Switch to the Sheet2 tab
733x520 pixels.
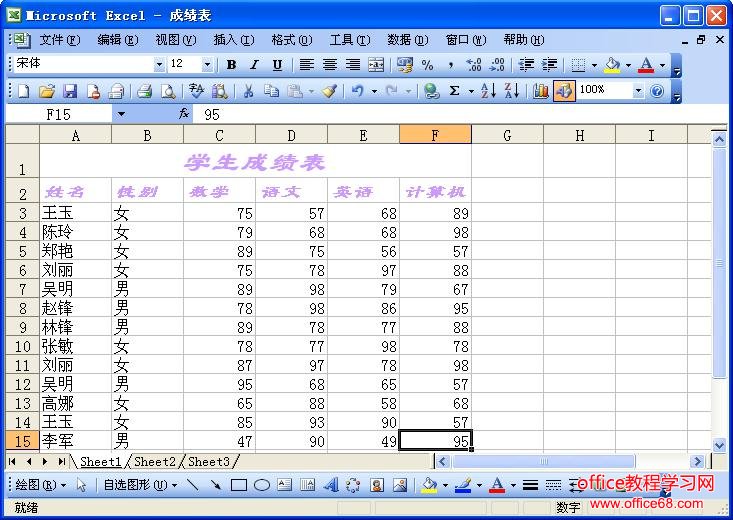(x=154, y=462)
